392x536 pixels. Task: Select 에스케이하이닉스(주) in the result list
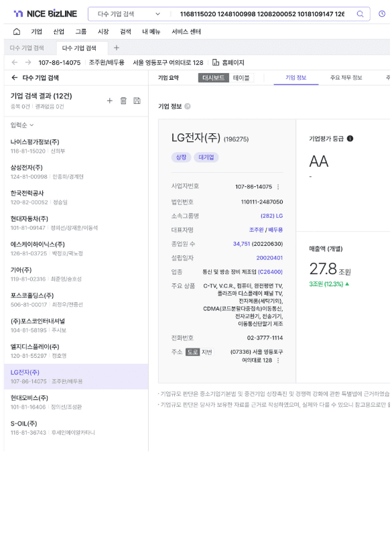[76, 249]
